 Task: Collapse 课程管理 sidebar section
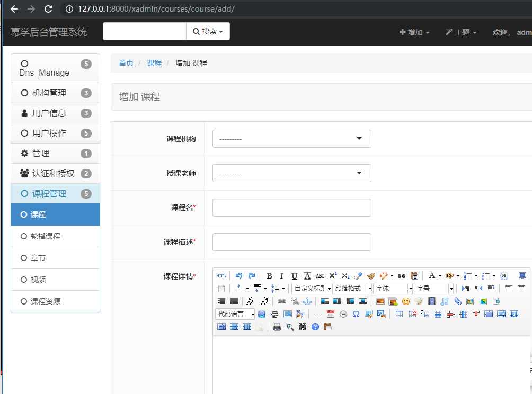point(55,194)
